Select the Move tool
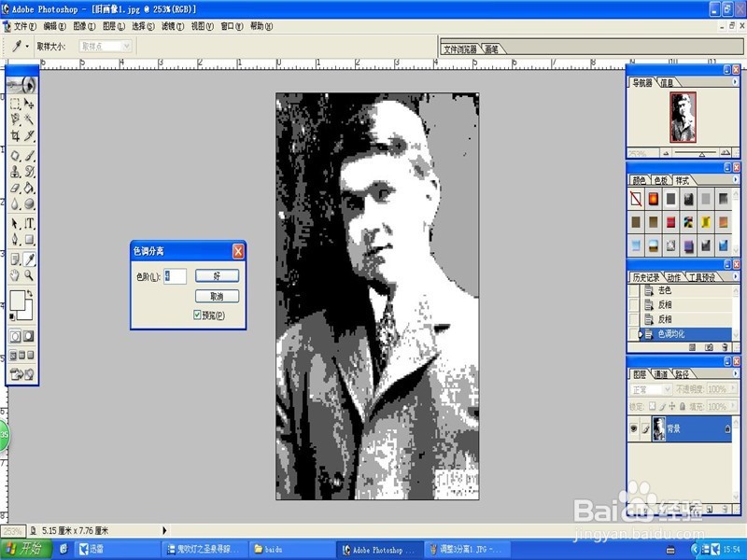 coord(29,104)
